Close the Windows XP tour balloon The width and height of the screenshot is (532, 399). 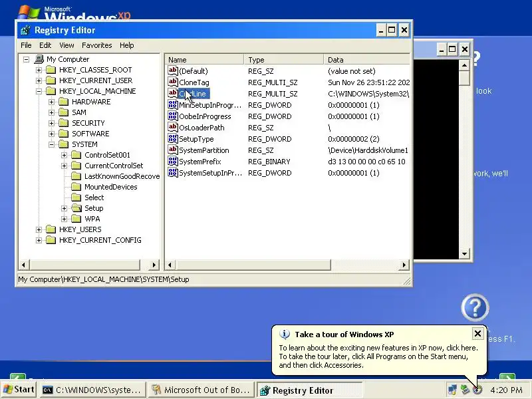tap(477, 334)
